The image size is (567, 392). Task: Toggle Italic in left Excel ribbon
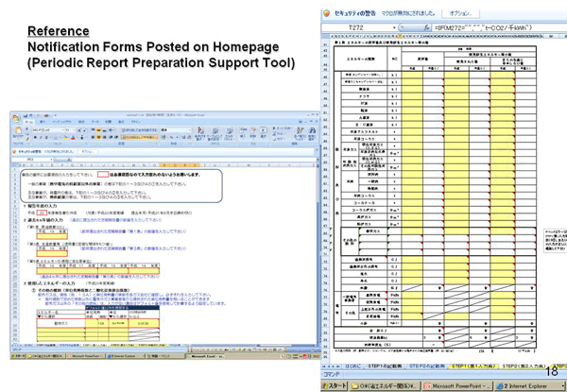[40, 138]
